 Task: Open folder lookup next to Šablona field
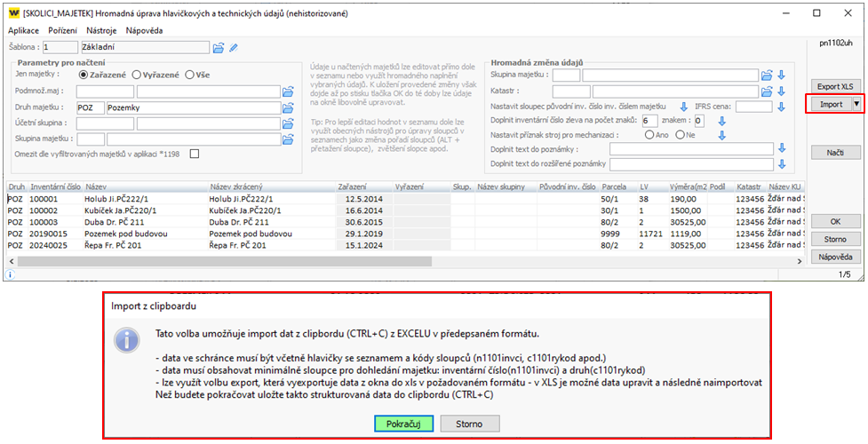219,47
